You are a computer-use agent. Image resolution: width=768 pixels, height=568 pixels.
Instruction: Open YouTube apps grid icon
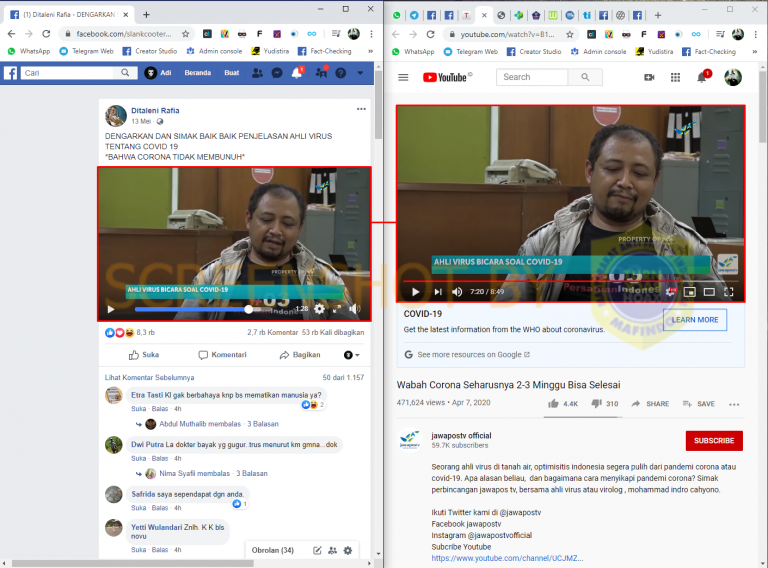pos(675,77)
